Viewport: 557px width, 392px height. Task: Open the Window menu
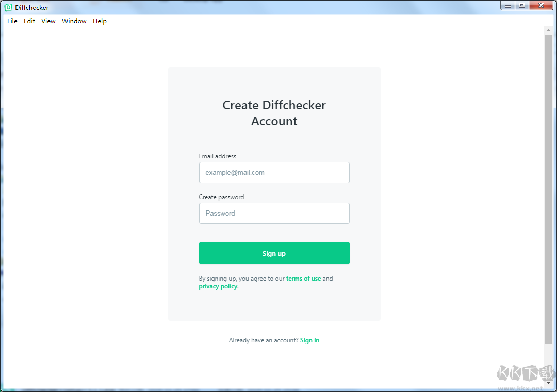[x=74, y=21]
